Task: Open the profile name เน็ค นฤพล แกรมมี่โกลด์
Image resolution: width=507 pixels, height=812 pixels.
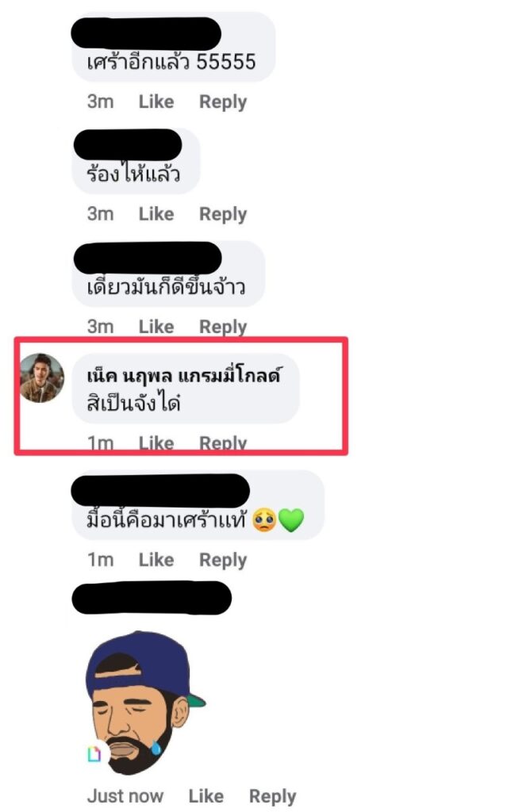Action: [184, 375]
